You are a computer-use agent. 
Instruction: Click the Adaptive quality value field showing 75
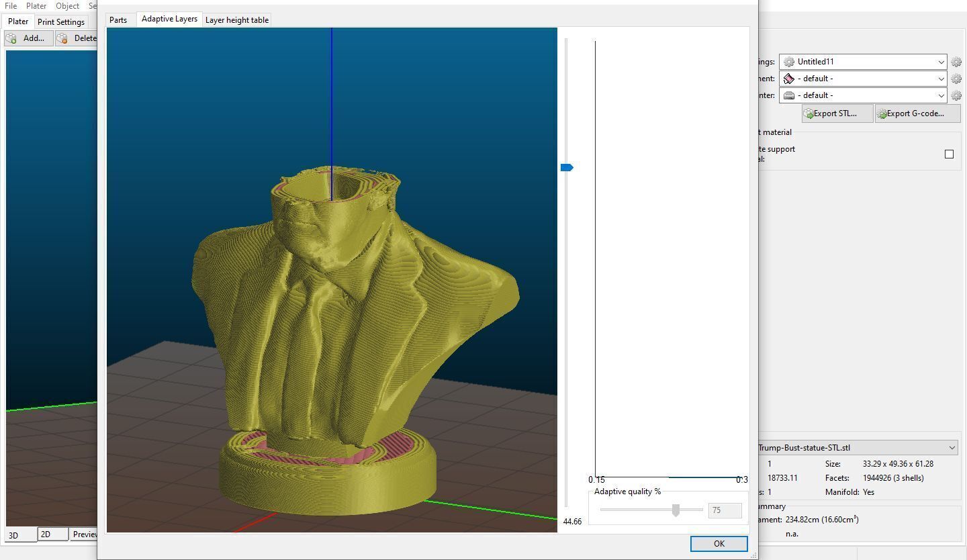tap(725, 510)
